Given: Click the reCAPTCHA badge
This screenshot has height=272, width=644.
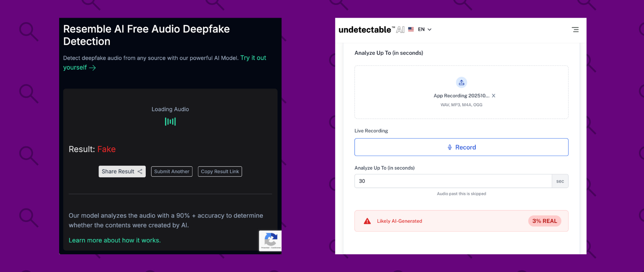Looking at the screenshot, I should (x=270, y=241).
